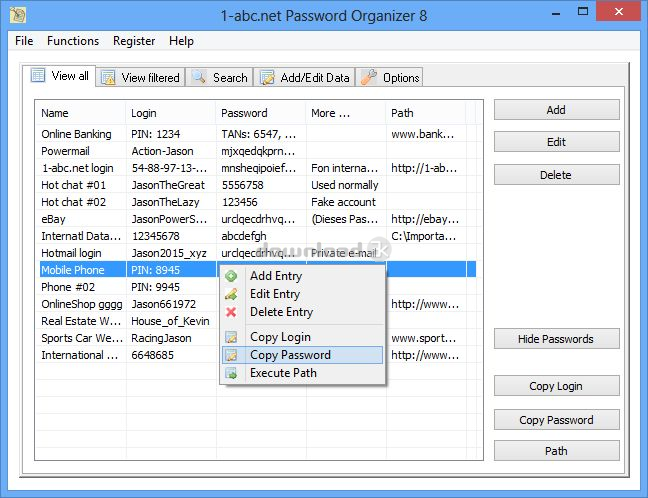This screenshot has height=498, width=648.
Task: Click the application icon in title bar
Action: (17, 15)
